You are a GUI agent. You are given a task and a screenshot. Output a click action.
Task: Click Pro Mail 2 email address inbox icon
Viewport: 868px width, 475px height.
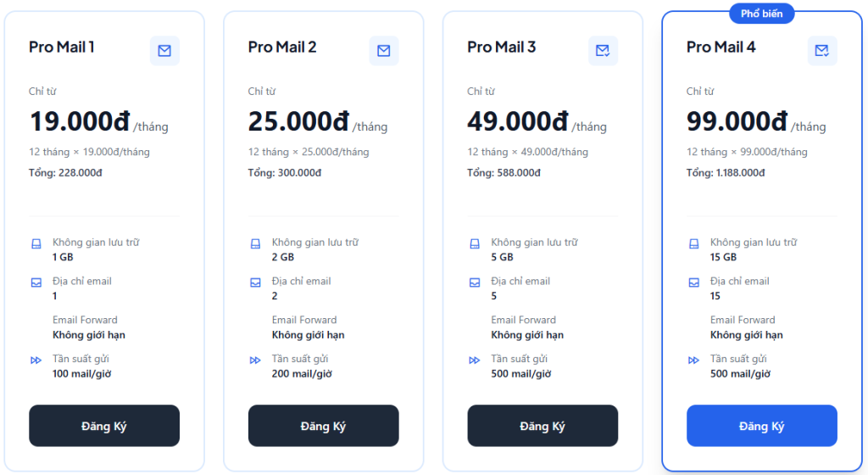[x=255, y=282]
